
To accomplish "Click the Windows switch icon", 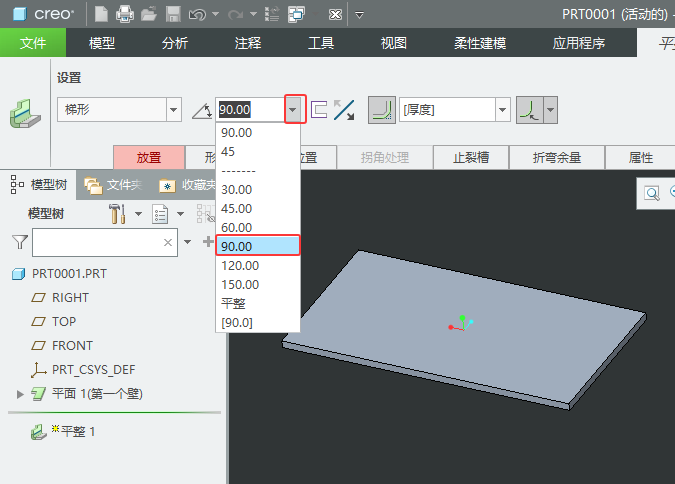I will [297, 14].
